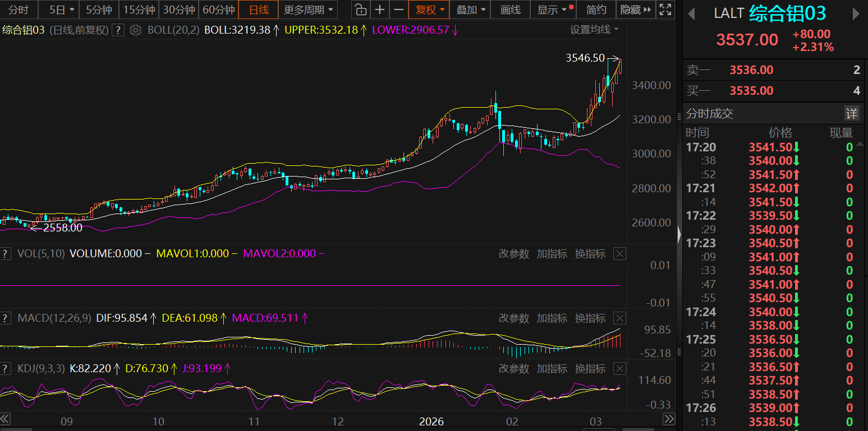Toggle the 简约 simple mode
This screenshot has height=431, width=868.
click(x=596, y=10)
